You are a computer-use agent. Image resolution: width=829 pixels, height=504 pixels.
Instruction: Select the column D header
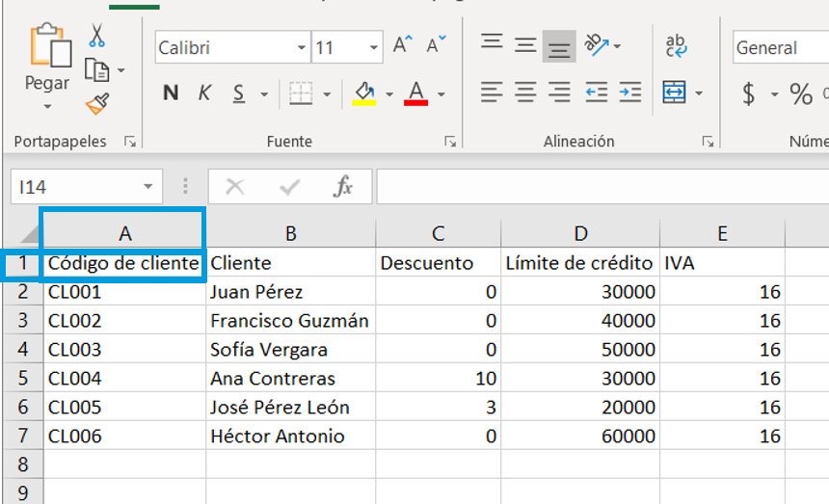(579, 232)
